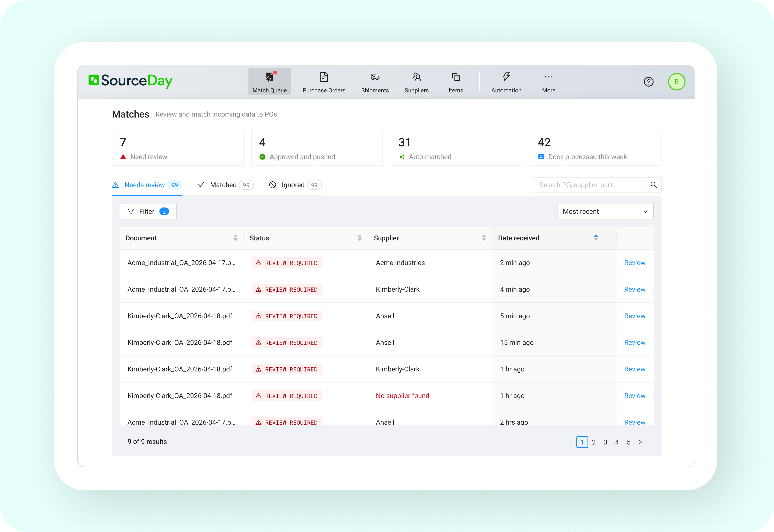Go to page 2 of results
The image size is (774, 532).
tap(594, 442)
